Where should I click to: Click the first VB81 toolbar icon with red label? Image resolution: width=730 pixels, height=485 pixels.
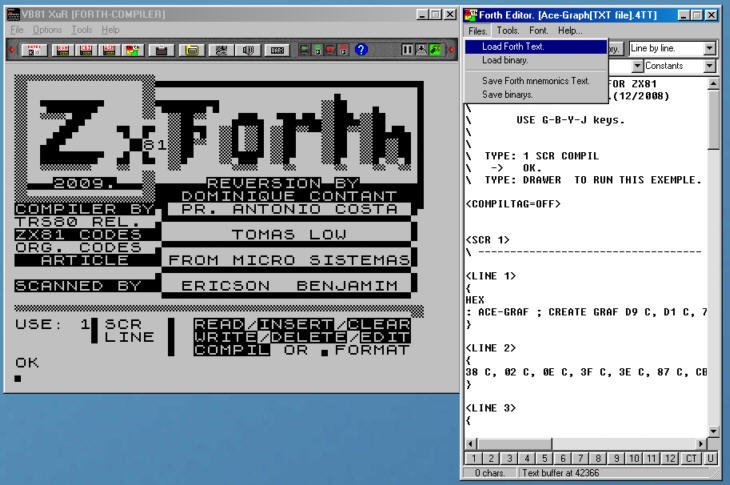point(34,50)
